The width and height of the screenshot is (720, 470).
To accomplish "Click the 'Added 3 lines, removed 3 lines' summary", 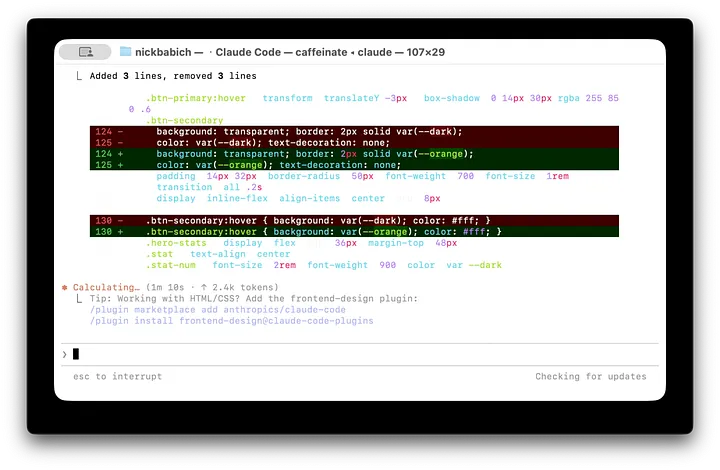I will point(173,76).
